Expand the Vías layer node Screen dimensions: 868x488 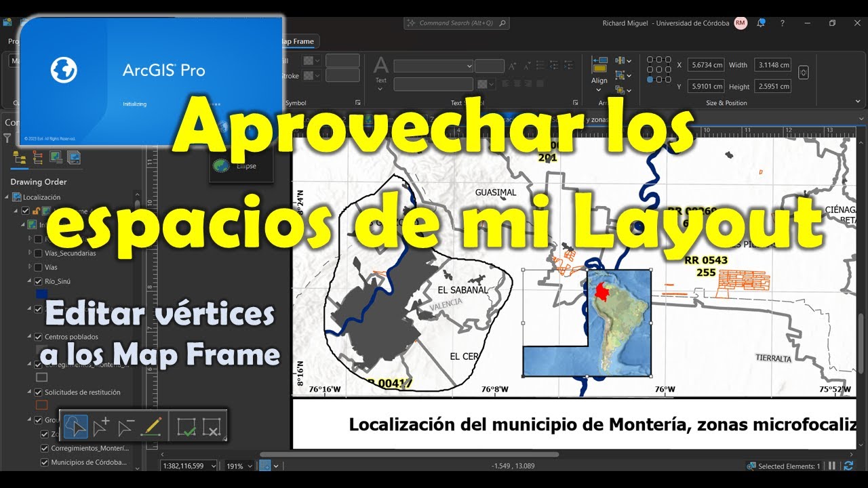point(29,268)
